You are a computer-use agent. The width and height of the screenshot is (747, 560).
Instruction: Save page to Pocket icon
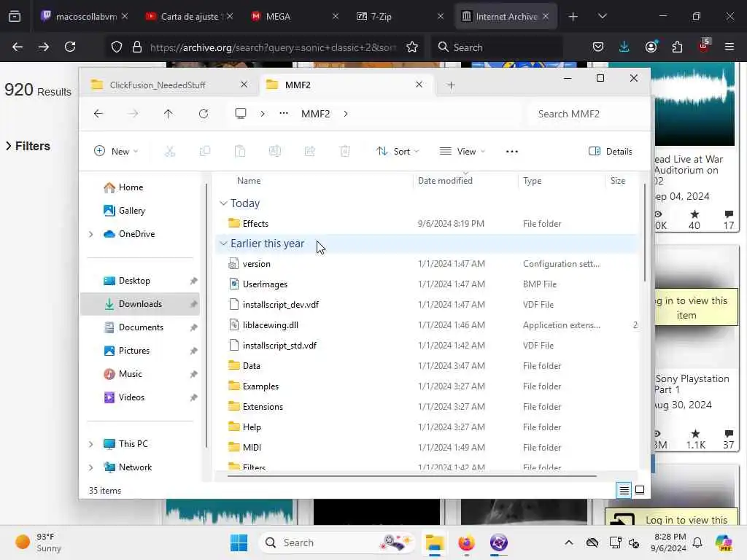point(598,47)
